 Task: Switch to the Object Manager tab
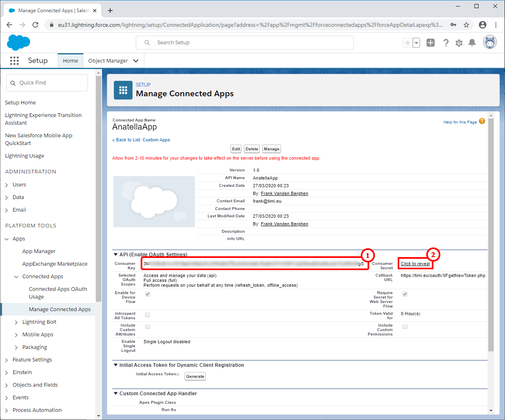[x=108, y=61]
